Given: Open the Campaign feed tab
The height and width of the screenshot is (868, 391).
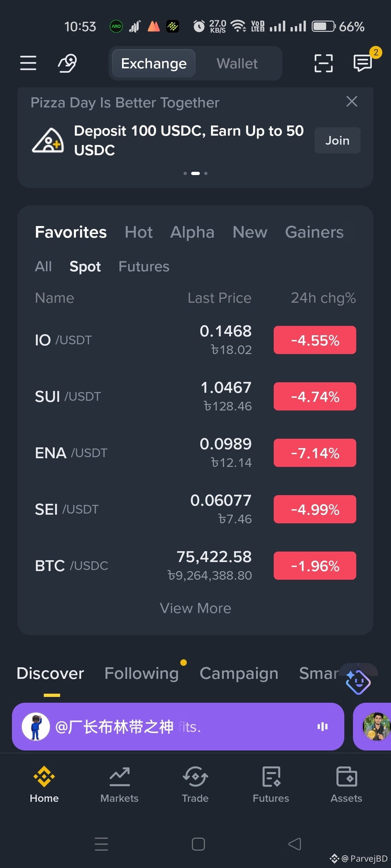Looking at the screenshot, I should pyautogui.click(x=239, y=673).
